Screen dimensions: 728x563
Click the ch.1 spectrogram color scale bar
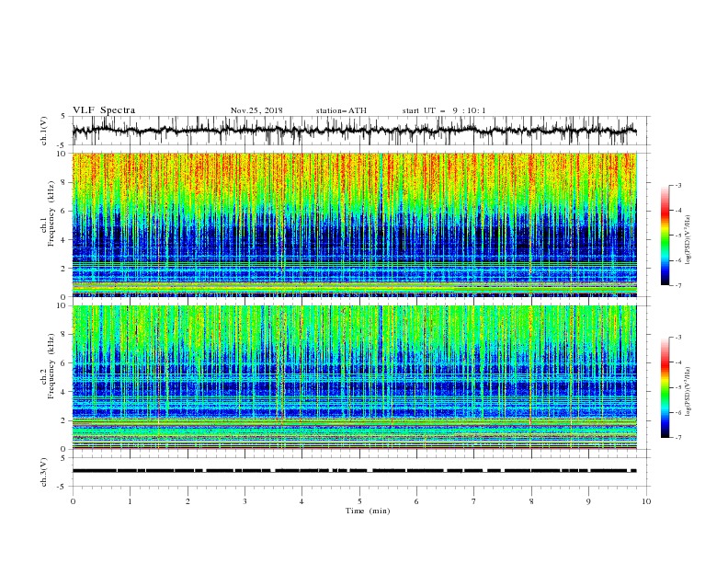click(665, 236)
